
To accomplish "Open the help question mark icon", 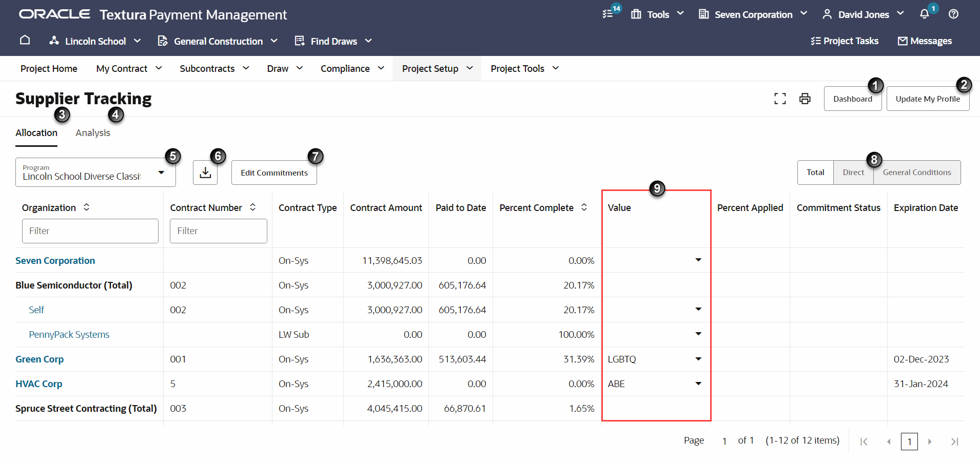I will pyautogui.click(x=953, y=14).
